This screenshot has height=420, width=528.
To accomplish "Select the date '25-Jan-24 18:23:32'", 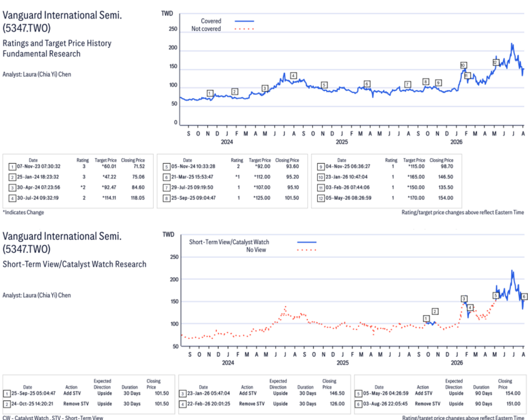I will point(38,177).
